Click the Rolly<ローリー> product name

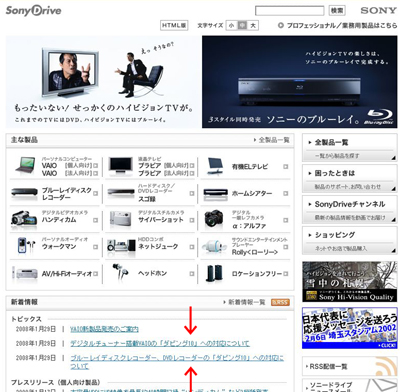click(255, 252)
